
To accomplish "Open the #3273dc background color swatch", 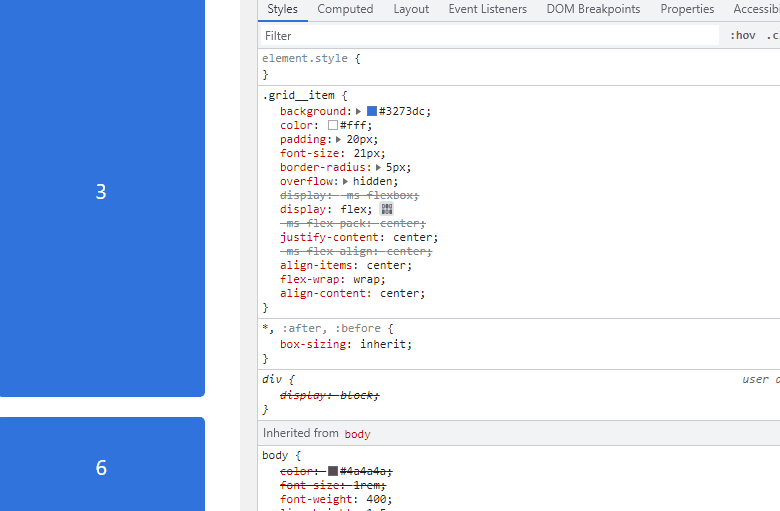I will (x=372, y=111).
